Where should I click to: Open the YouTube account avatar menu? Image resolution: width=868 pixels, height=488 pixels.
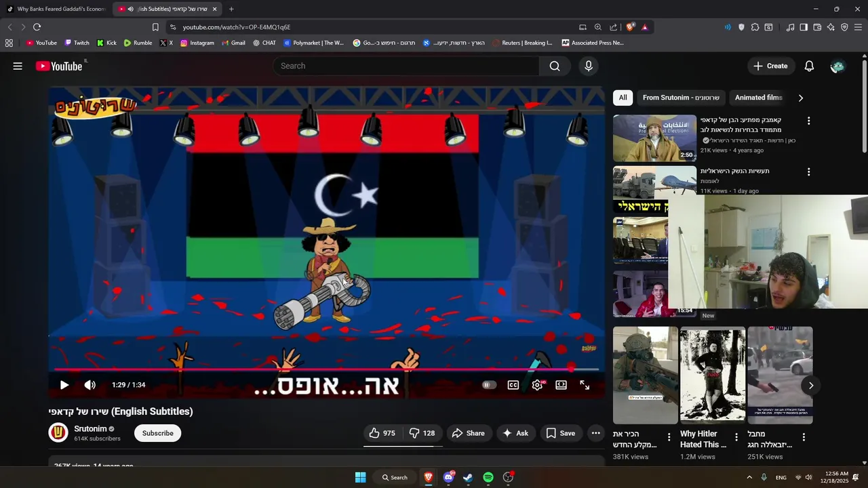pyautogui.click(x=837, y=66)
